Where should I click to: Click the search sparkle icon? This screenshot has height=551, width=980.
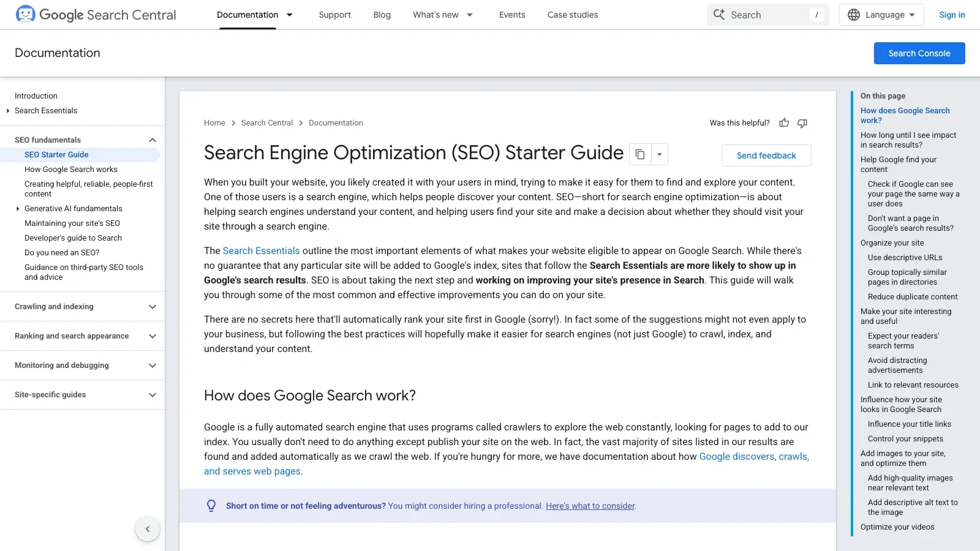click(x=719, y=15)
